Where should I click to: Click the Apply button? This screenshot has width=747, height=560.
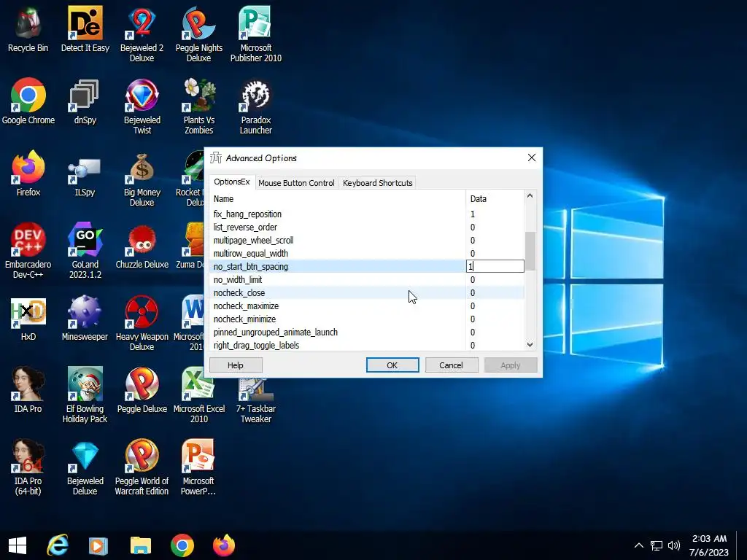click(510, 365)
